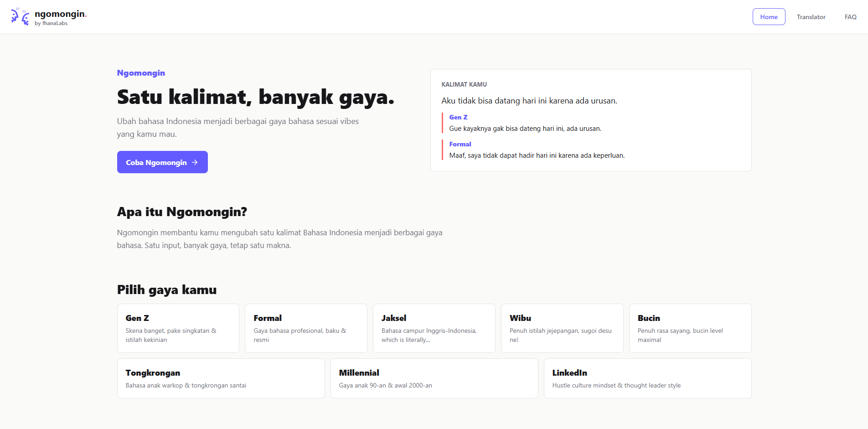Click 'Ubah bahasa Indonesia menjadi berbagai gaya' subtitle

tap(238, 128)
